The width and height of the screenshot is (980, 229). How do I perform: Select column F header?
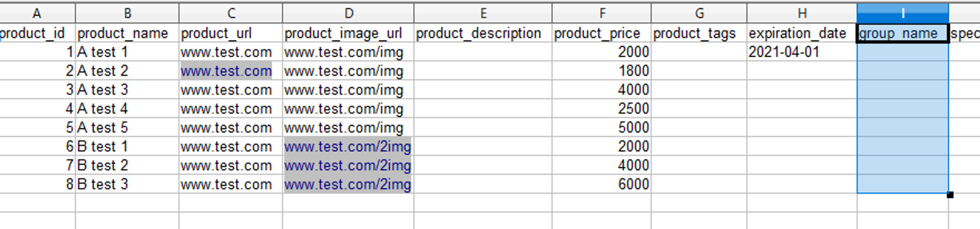coord(602,13)
